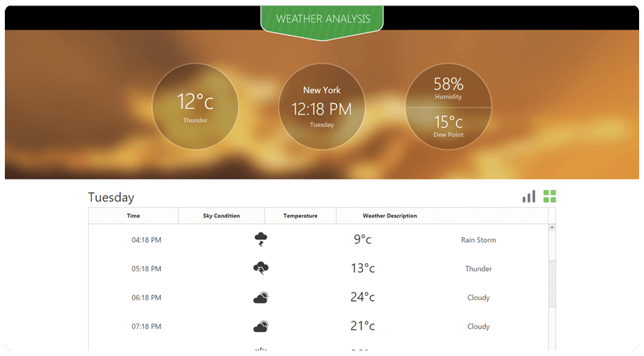Click the Rain Storm icon at 04:18 PM
The image size is (644, 356).
(261, 239)
